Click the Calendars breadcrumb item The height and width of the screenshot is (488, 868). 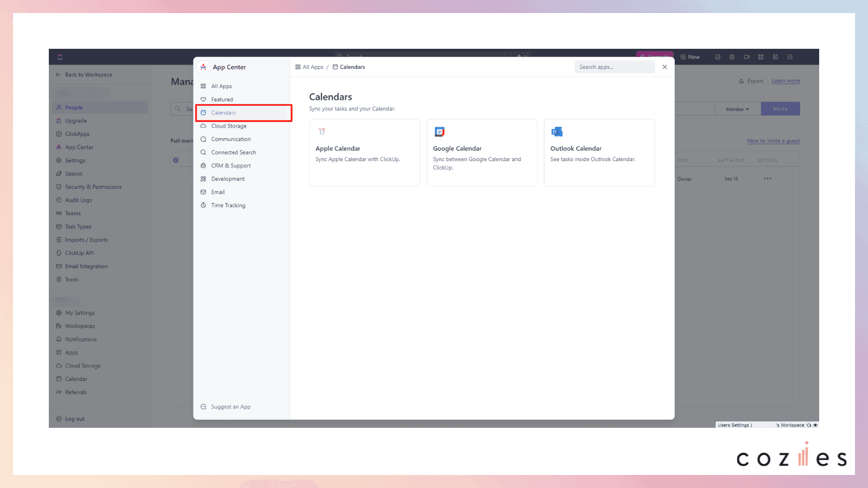coord(349,67)
